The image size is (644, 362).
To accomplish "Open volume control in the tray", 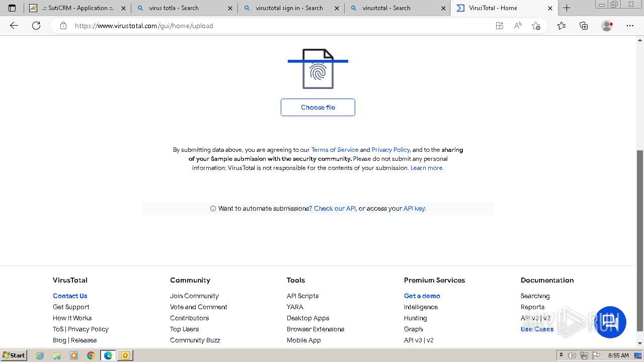I will pos(572,355).
